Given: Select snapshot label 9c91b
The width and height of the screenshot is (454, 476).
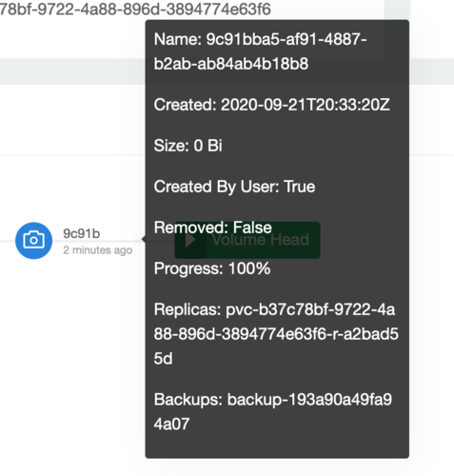Looking at the screenshot, I should point(82,233).
